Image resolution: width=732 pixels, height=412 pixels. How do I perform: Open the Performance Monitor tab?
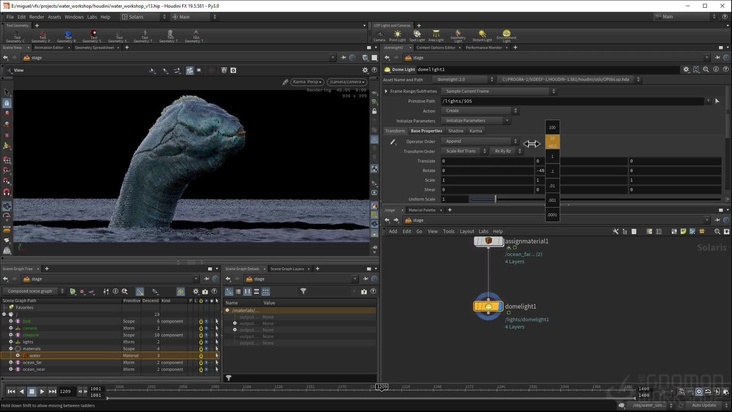pos(484,47)
